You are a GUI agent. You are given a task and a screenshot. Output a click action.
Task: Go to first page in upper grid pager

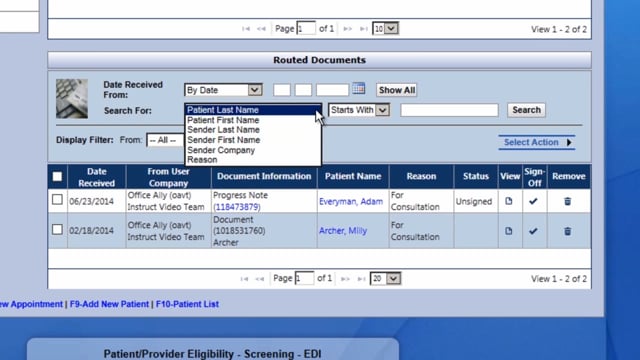coord(246,29)
